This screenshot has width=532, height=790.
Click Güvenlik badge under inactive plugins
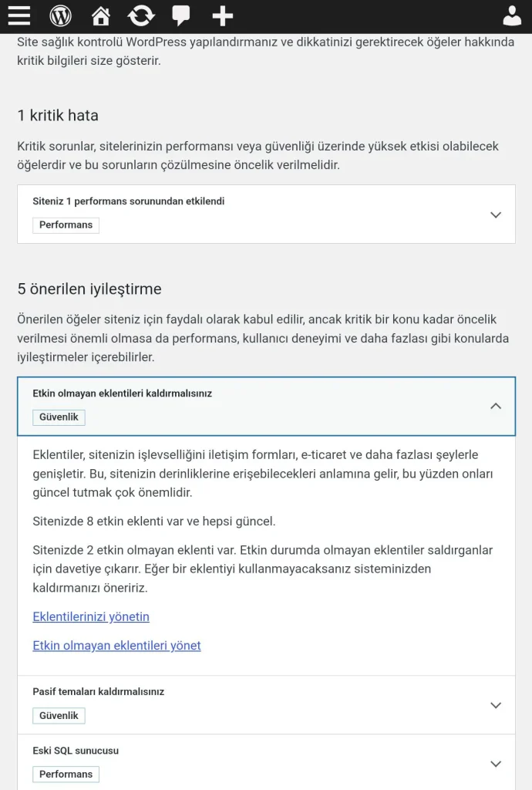click(x=59, y=417)
